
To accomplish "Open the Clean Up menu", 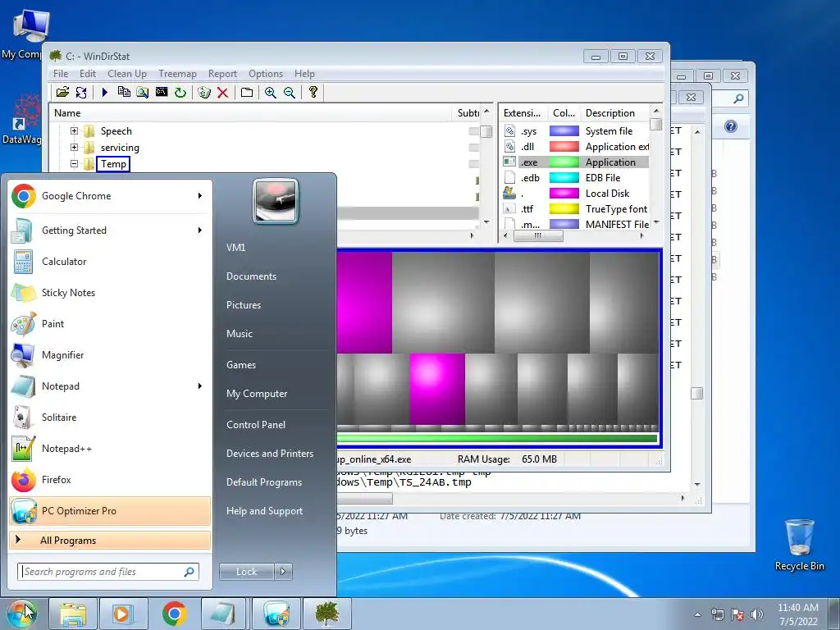I will pyautogui.click(x=127, y=73).
